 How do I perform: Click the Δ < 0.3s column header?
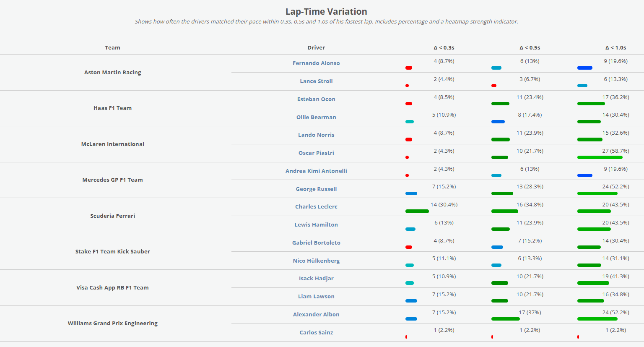444,47
